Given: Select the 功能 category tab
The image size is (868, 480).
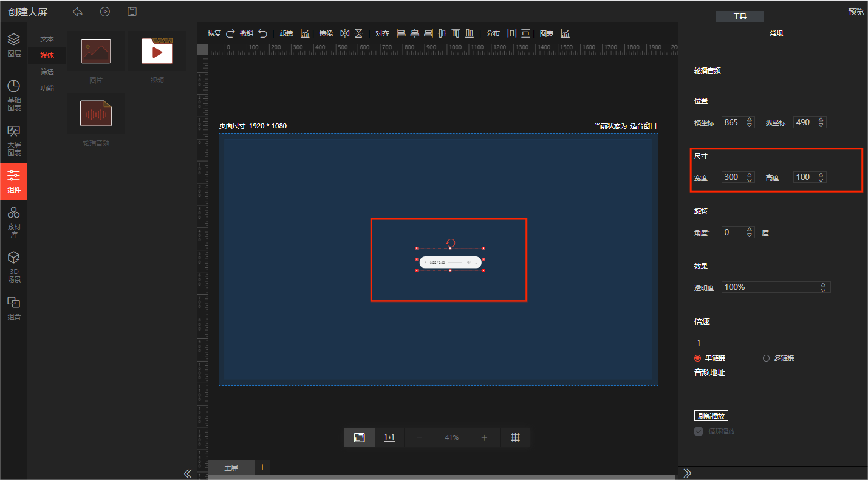Looking at the screenshot, I should point(47,88).
